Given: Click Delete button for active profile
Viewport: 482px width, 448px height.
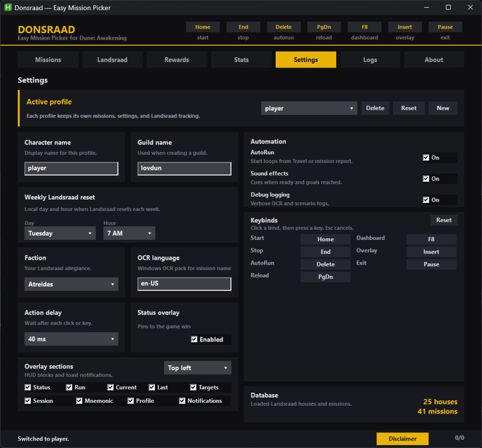Looking at the screenshot, I should coord(375,108).
